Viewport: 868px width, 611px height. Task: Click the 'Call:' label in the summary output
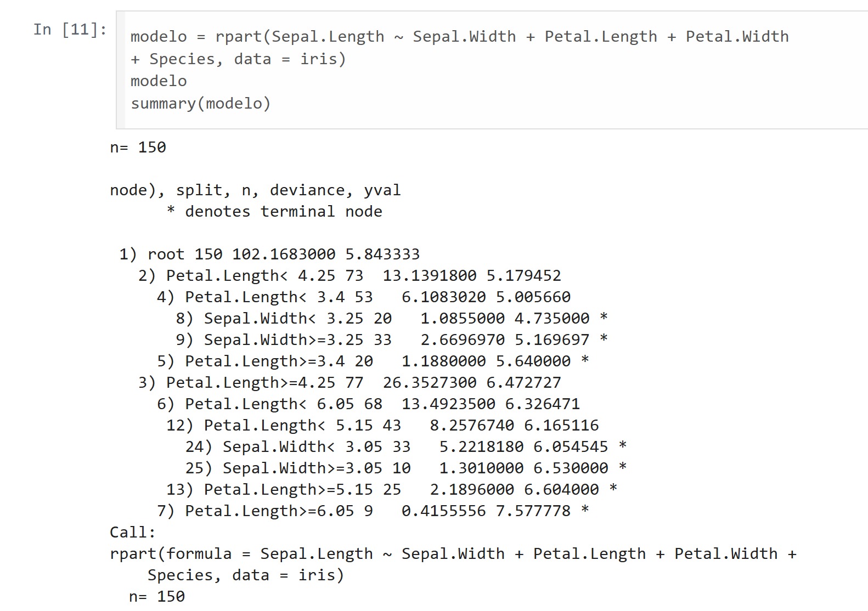(132, 533)
